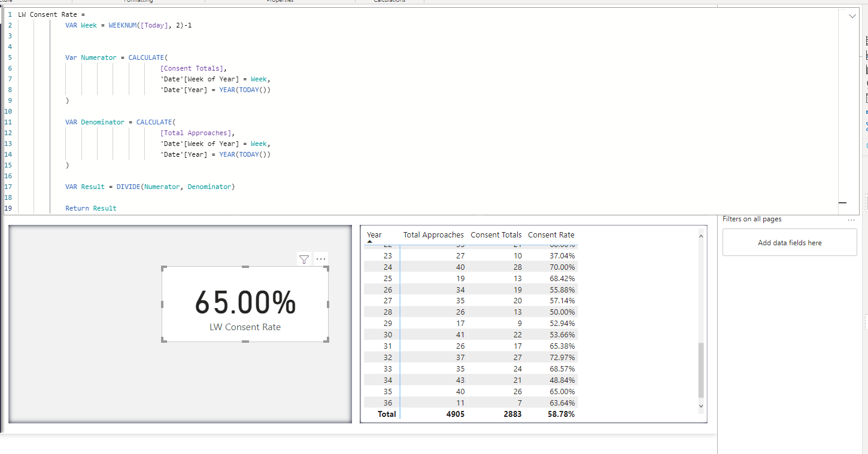This screenshot has height=454, width=868.
Task: Click the 48.84% consent rate cell
Action: click(x=562, y=380)
